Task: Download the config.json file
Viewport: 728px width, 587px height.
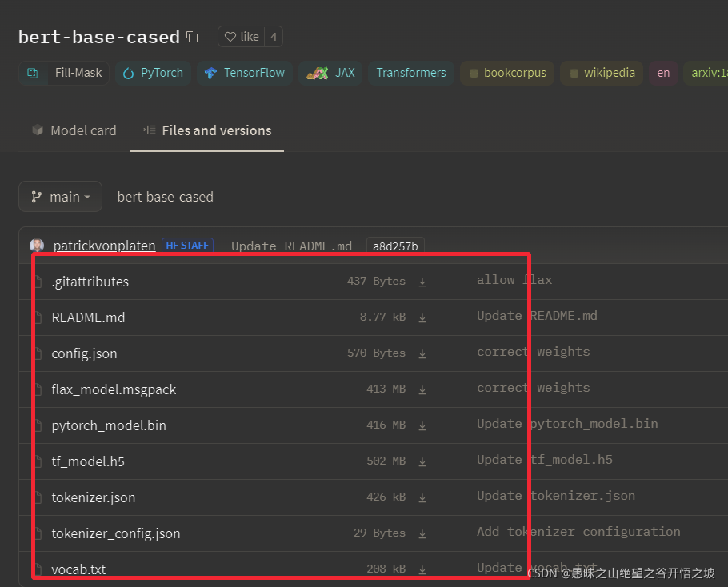Action: coord(422,354)
